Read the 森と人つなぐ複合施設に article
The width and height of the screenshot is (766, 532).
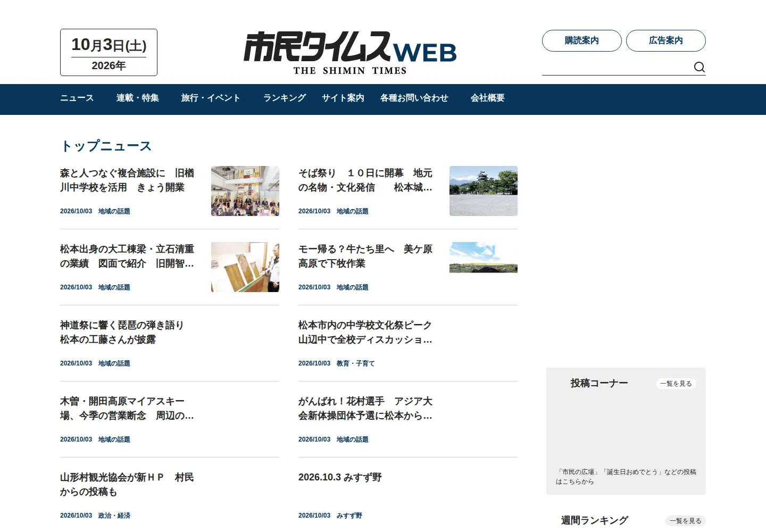coord(127,180)
